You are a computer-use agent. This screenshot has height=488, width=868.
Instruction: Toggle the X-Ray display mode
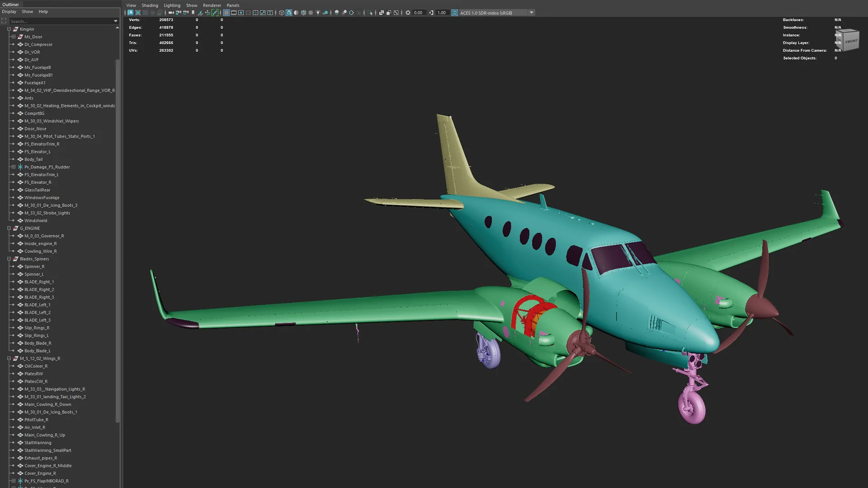381,13
